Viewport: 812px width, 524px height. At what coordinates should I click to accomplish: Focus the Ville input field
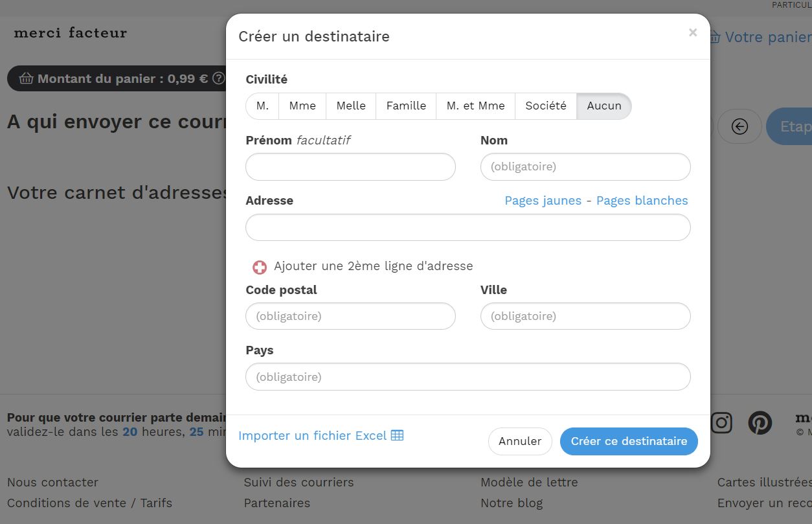click(x=585, y=316)
